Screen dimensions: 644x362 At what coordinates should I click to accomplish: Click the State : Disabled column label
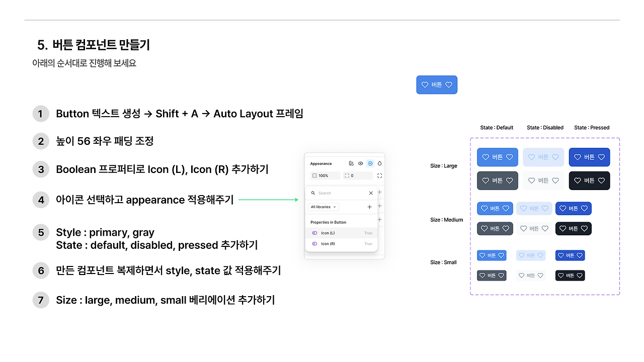[545, 128]
